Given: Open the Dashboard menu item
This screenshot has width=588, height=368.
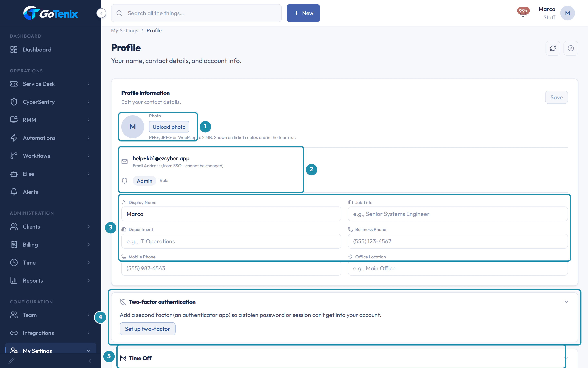Looking at the screenshot, I should click(x=51, y=49).
